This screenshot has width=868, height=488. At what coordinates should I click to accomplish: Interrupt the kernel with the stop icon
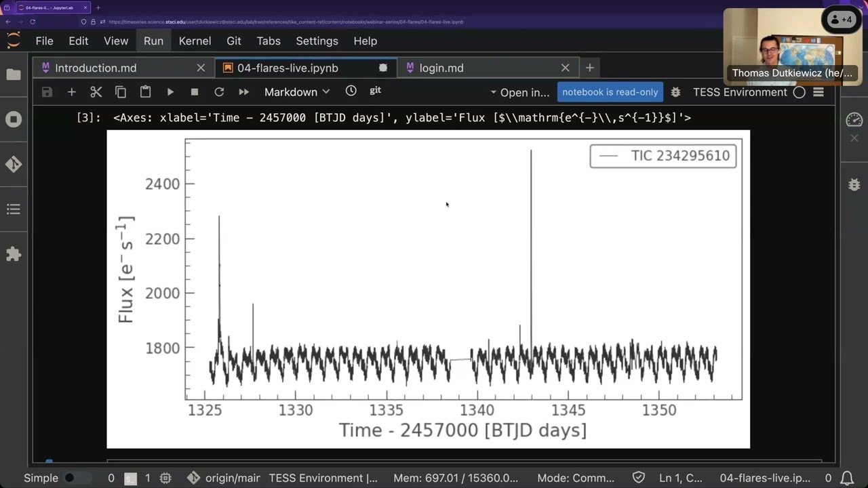pos(195,92)
